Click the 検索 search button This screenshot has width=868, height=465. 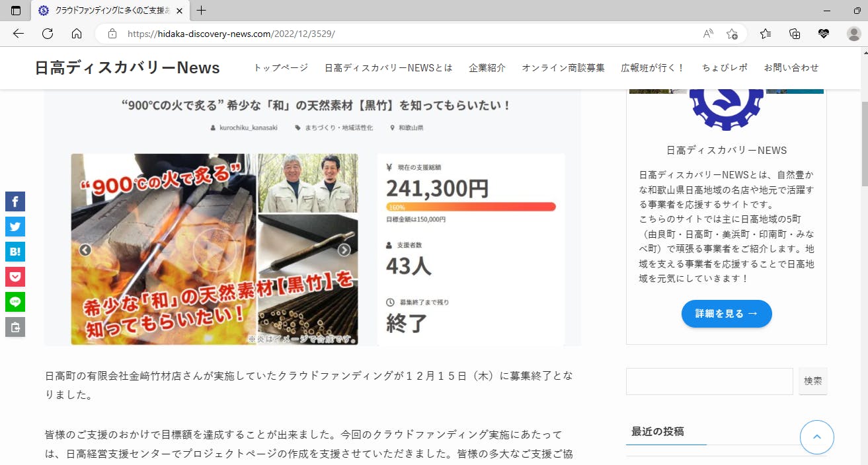tap(813, 381)
